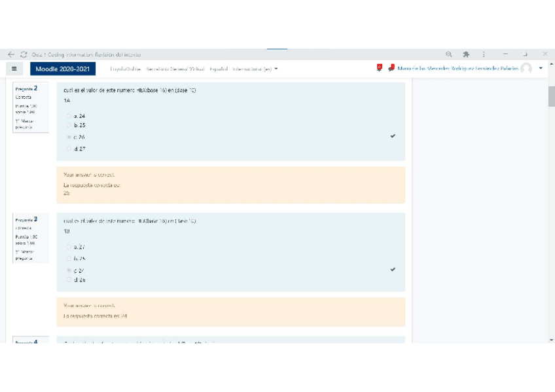Select option c. 26 in Pregunta 2
The image size is (555, 392).
69,137
